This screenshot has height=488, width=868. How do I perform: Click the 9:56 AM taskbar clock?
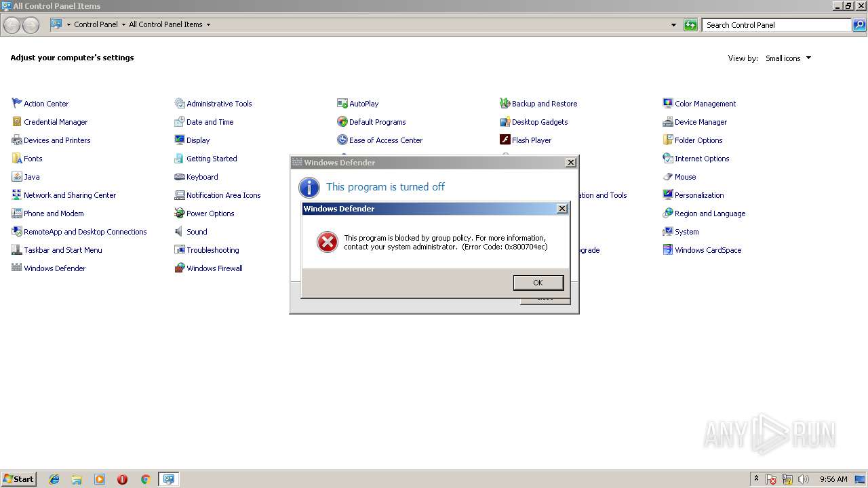coord(833,479)
